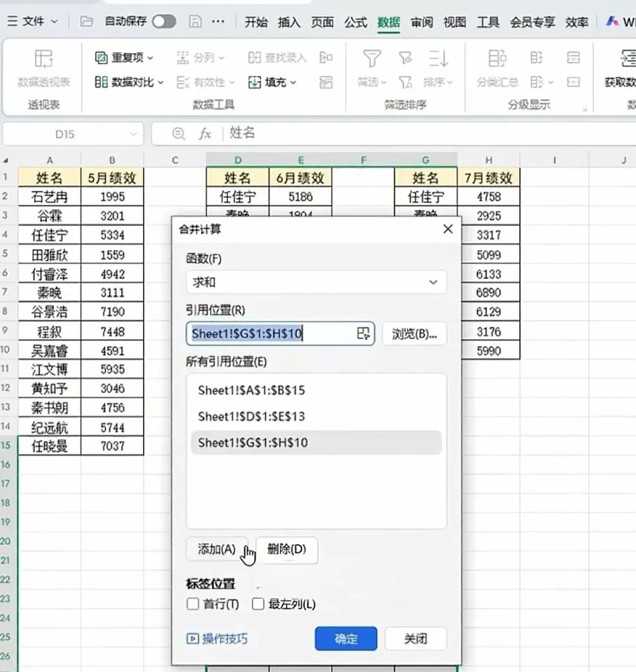Image resolution: width=636 pixels, height=672 pixels.
Task: Click the 填充 fill icon
Action: [254, 82]
